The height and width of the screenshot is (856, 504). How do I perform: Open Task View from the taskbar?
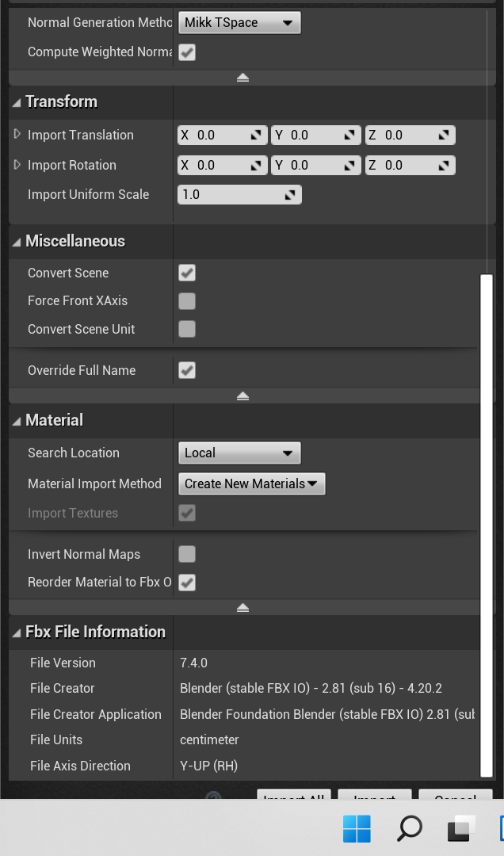click(461, 829)
